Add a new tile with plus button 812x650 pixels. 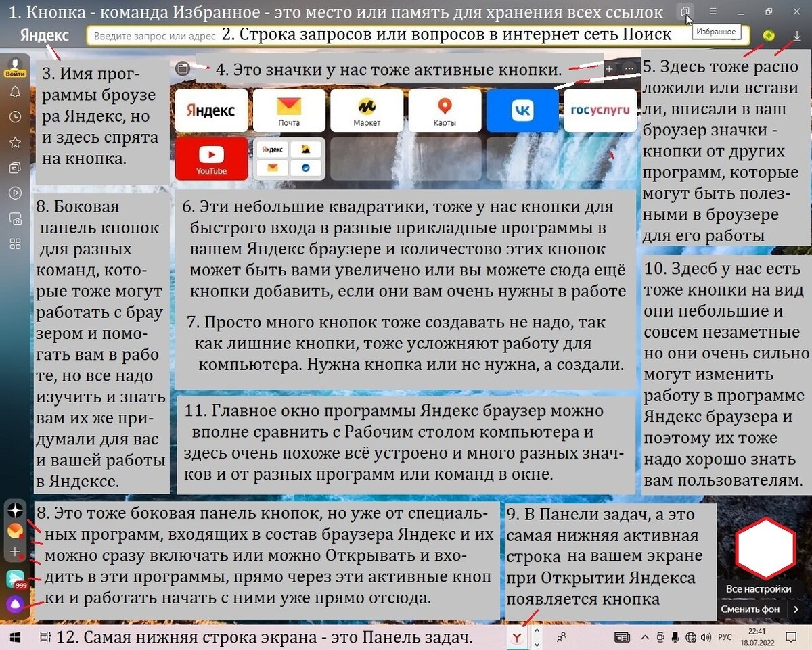(608, 69)
